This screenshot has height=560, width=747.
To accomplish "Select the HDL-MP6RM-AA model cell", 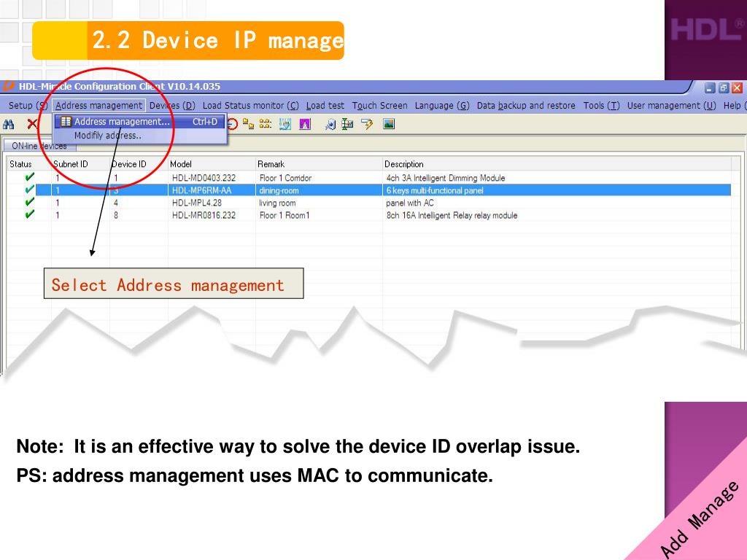I will coord(201,190).
